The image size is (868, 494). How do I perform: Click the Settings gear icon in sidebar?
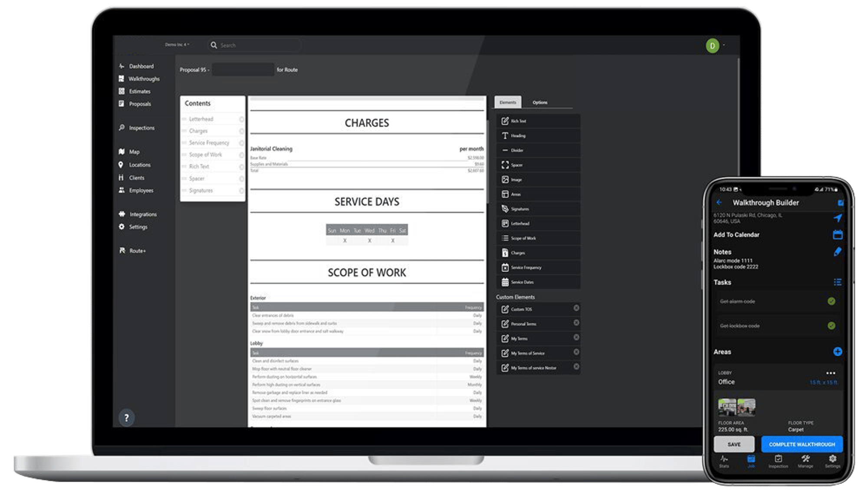pyautogui.click(x=122, y=227)
